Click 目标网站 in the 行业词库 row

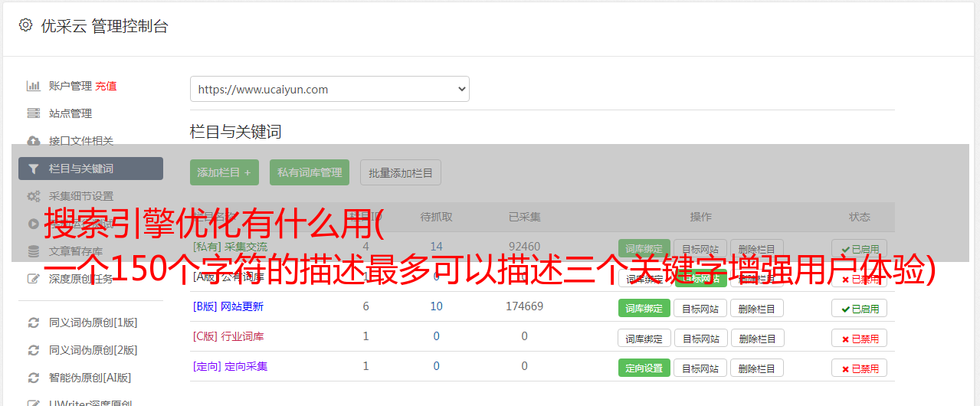pos(700,338)
